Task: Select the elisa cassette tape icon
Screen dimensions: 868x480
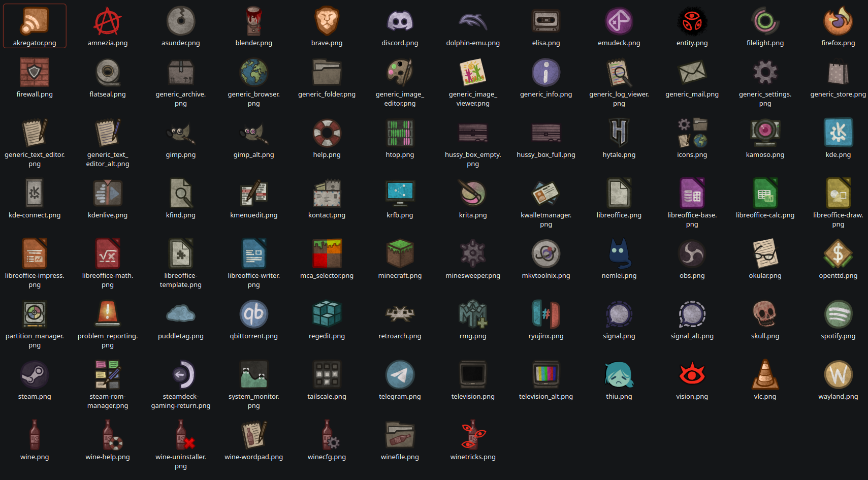Action: [x=546, y=21]
